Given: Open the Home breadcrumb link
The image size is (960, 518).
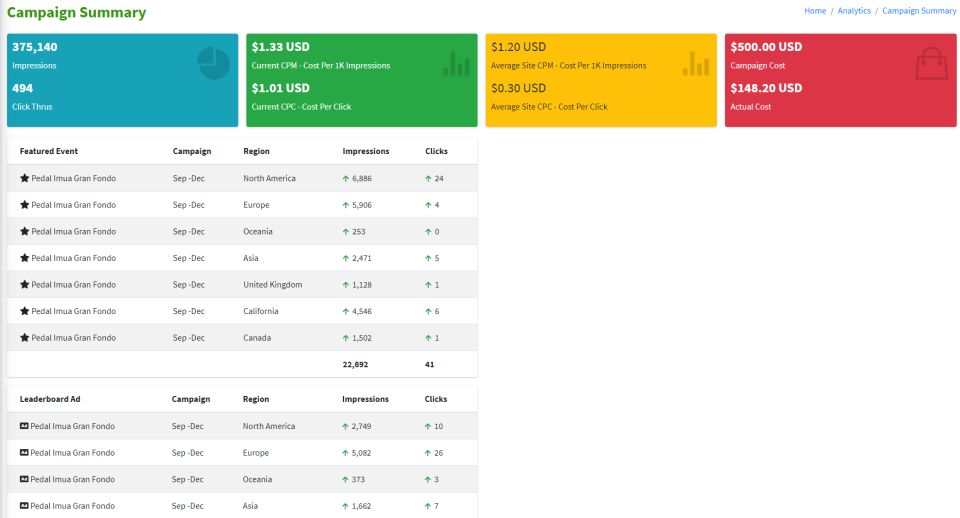Looking at the screenshot, I should click(x=815, y=11).
